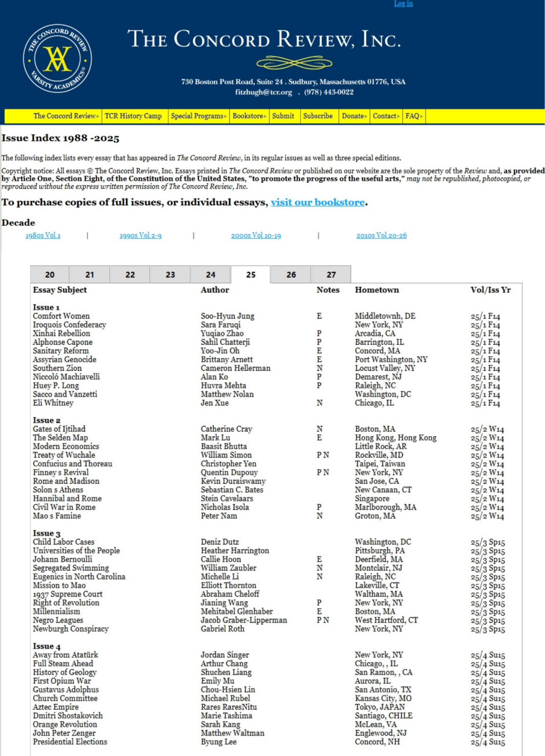Click the 'Treaty of Wuchale' essay subject
The height and width of the screenshot is (756, 545).
(64, 455)
